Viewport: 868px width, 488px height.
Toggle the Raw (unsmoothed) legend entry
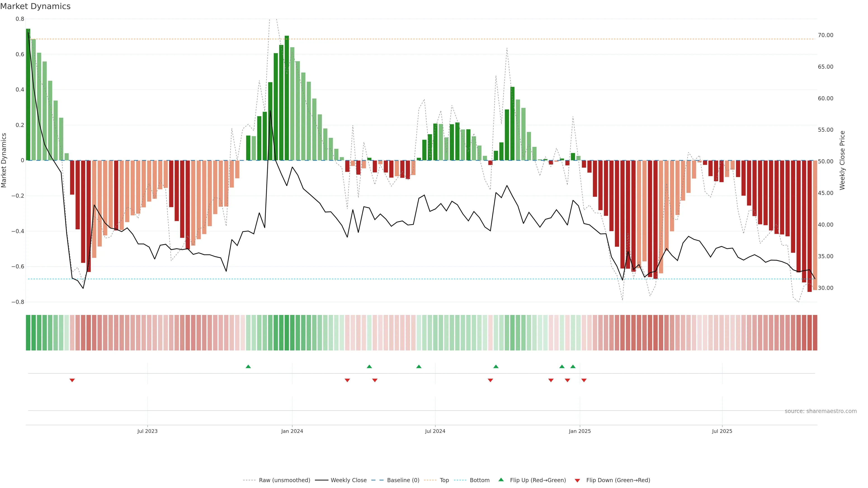284,480
